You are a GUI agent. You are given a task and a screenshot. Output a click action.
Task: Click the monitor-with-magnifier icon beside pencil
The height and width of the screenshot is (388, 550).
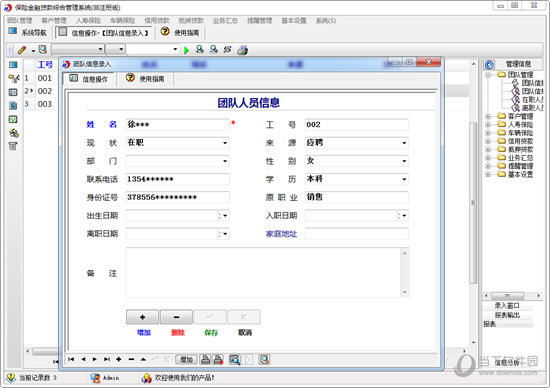pos(42,50)
